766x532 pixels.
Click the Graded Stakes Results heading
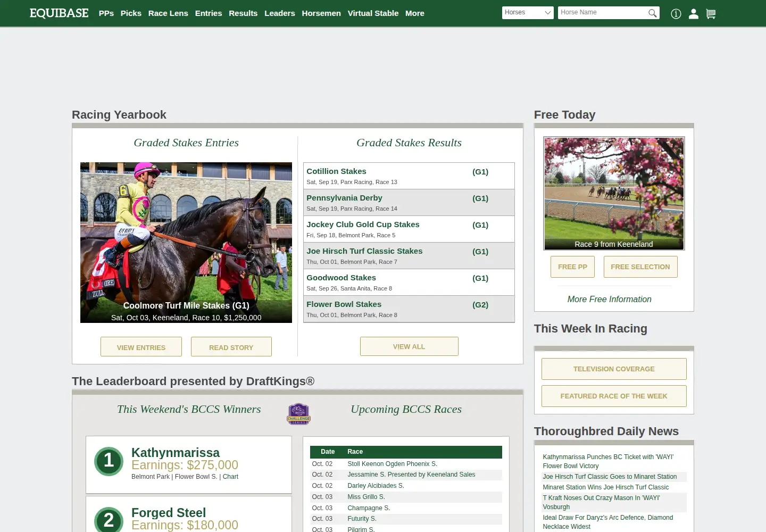pyautogui.click(x=409, y=143)
